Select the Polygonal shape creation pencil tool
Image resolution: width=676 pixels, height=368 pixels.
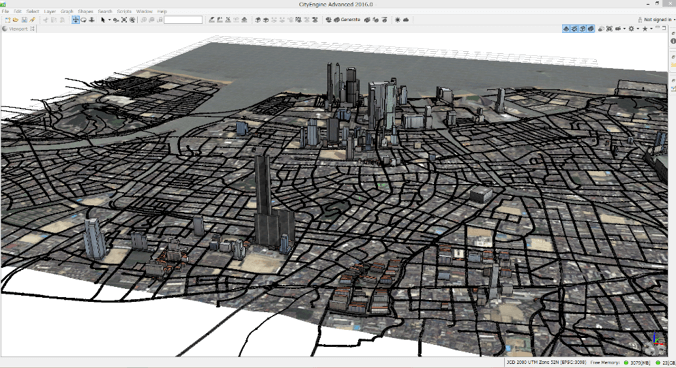coord(212,20)
